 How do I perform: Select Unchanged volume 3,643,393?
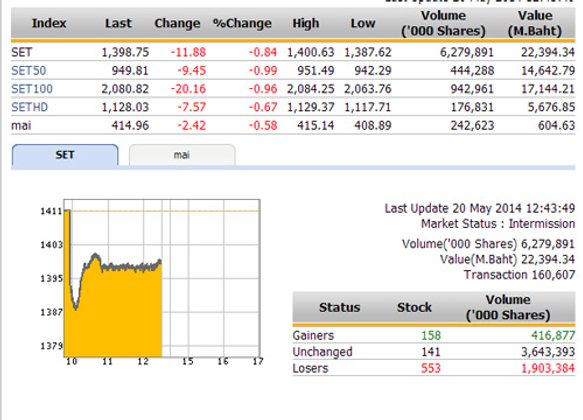pos(548,352)
